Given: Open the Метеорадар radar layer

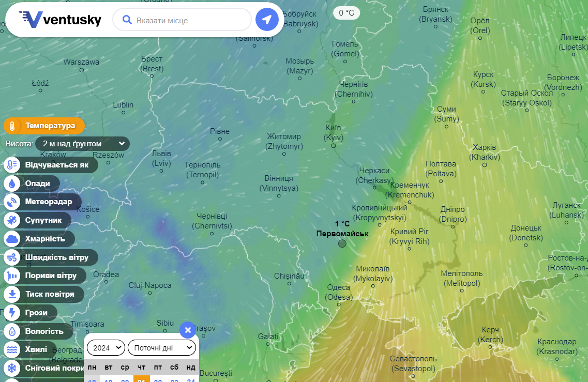Looking at the screenshot, I should click(x=43, y=202).
